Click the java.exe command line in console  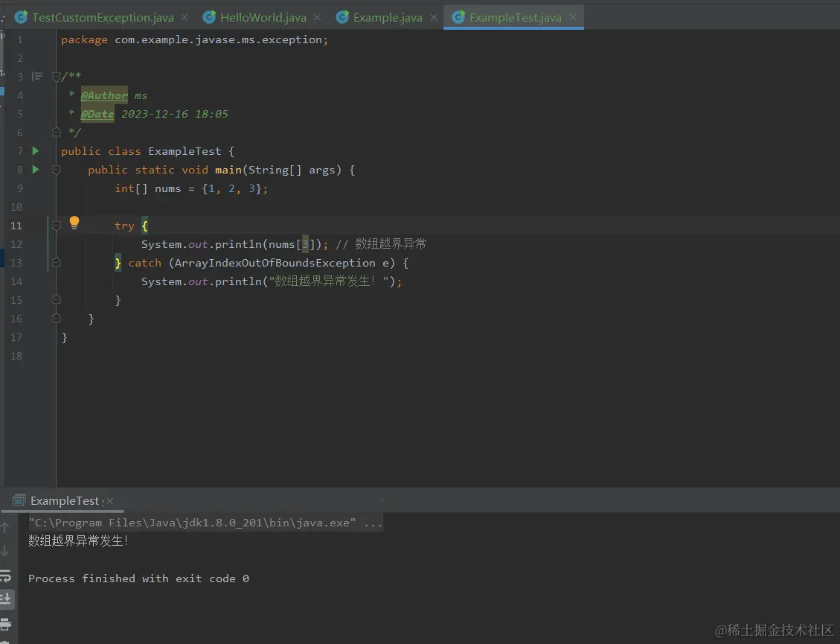(x=205, y=523)
